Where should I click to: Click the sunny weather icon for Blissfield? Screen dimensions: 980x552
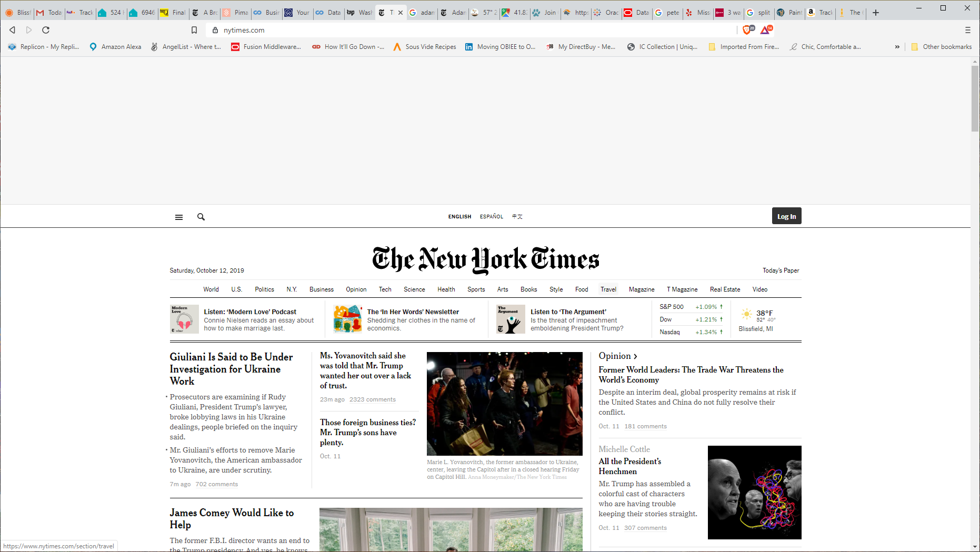pos(746,314)
